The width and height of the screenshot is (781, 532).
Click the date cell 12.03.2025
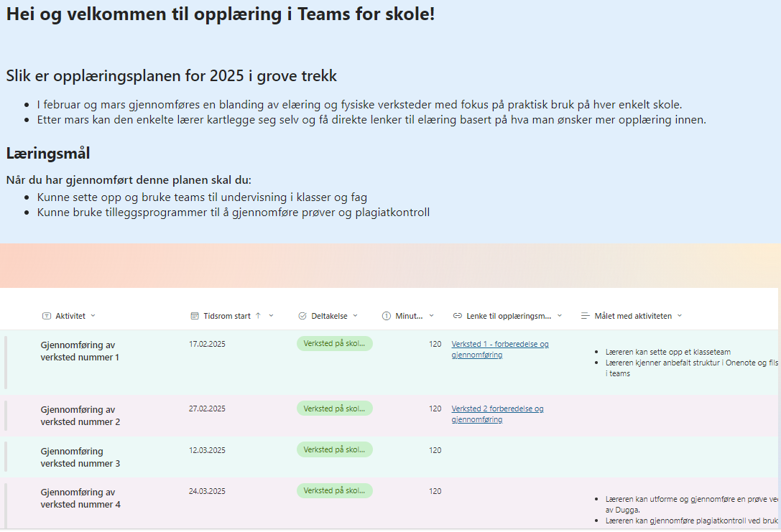tap(207, 451)
